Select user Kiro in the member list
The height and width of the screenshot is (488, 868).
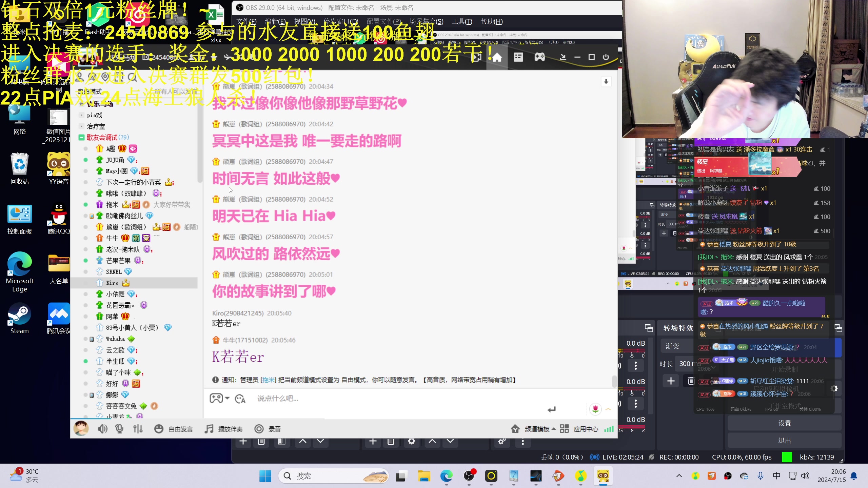tap(134, 283)
